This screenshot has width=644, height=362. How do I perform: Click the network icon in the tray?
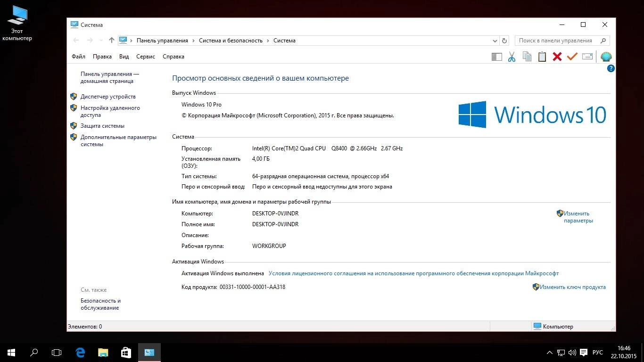tap(561, 352)
